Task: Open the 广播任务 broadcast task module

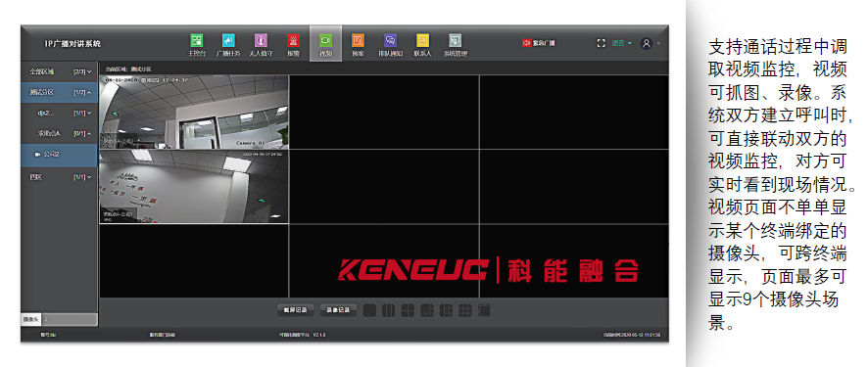Action: (228, 44)
